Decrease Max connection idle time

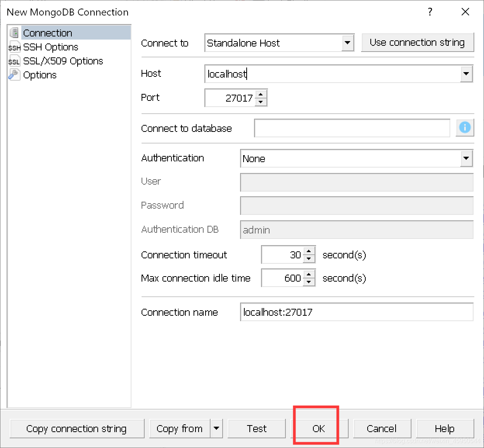[309, 282]
